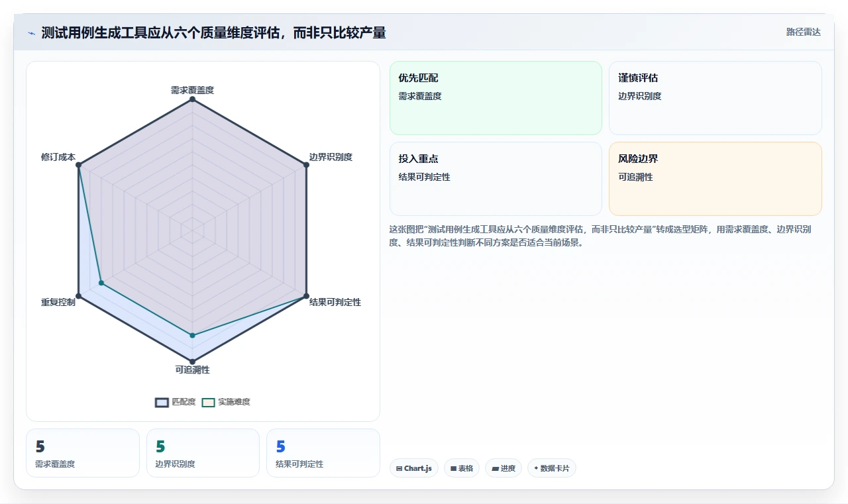
Task: Click the 路径雷达 label in header
Action: coord(803,32)
